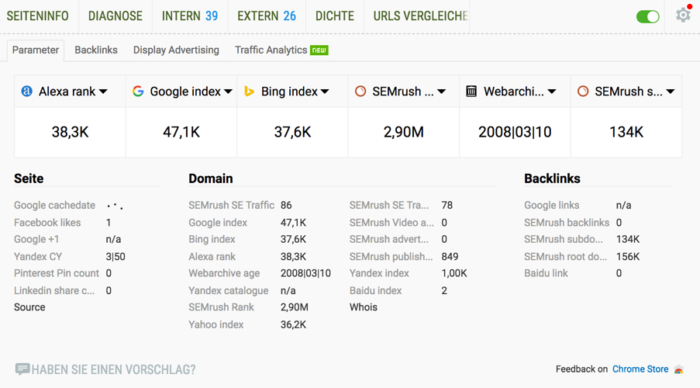Open the DICHTE tab

(334, 16)
